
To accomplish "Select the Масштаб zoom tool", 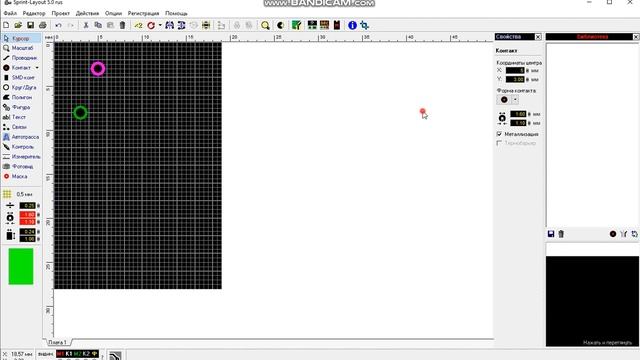I will click(x=21, y=48).
